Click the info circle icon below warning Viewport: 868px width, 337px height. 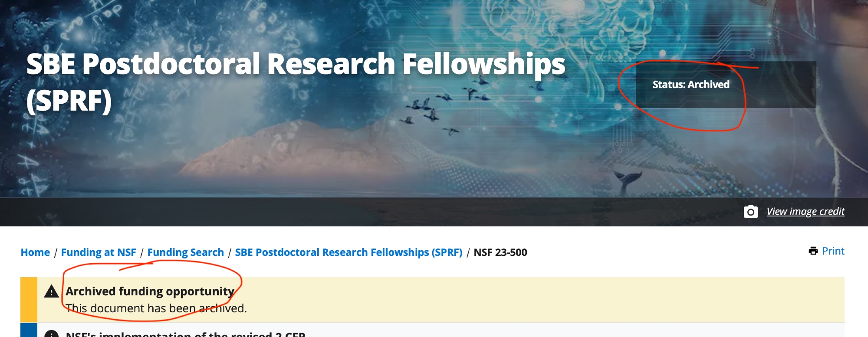52,334
